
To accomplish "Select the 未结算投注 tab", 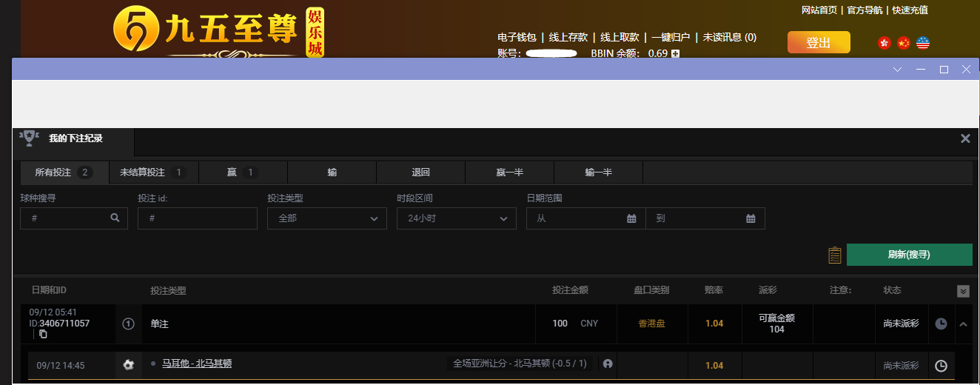I will coord(153,173).
